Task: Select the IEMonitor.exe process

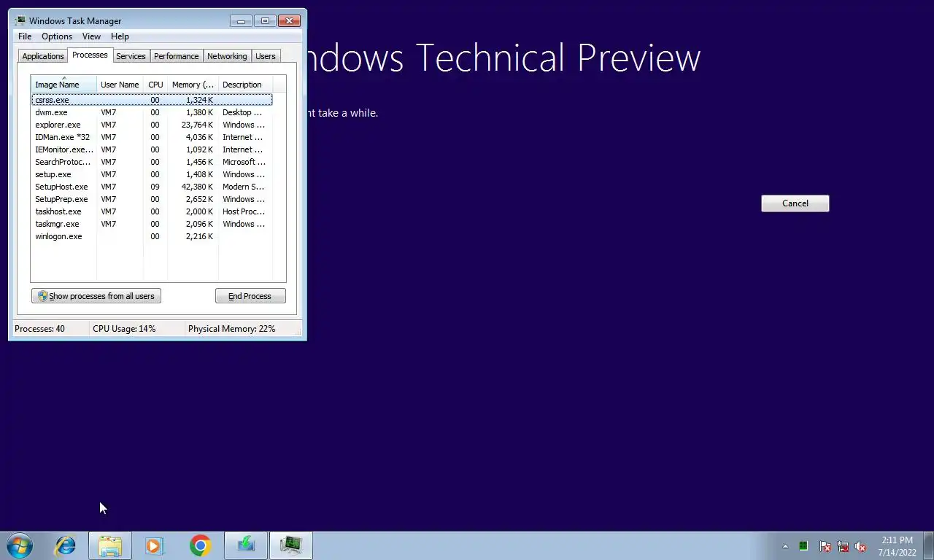Action: click(x=152, y=149)
